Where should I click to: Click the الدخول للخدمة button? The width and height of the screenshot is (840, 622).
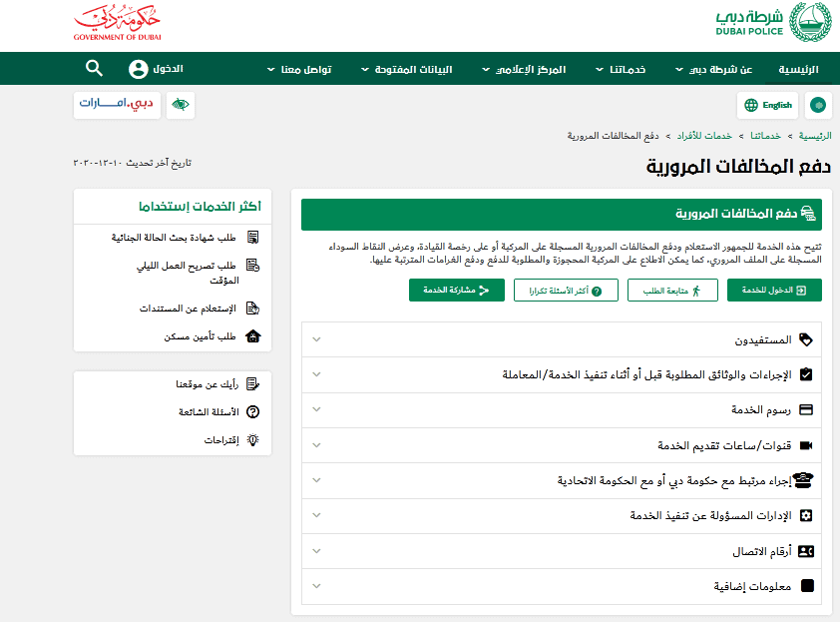(774, 291)
